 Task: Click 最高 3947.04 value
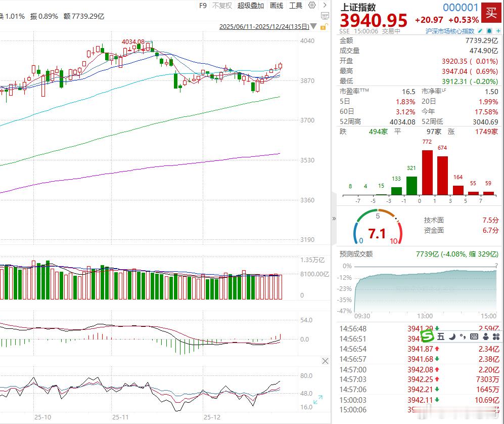[x=470, y=71]
